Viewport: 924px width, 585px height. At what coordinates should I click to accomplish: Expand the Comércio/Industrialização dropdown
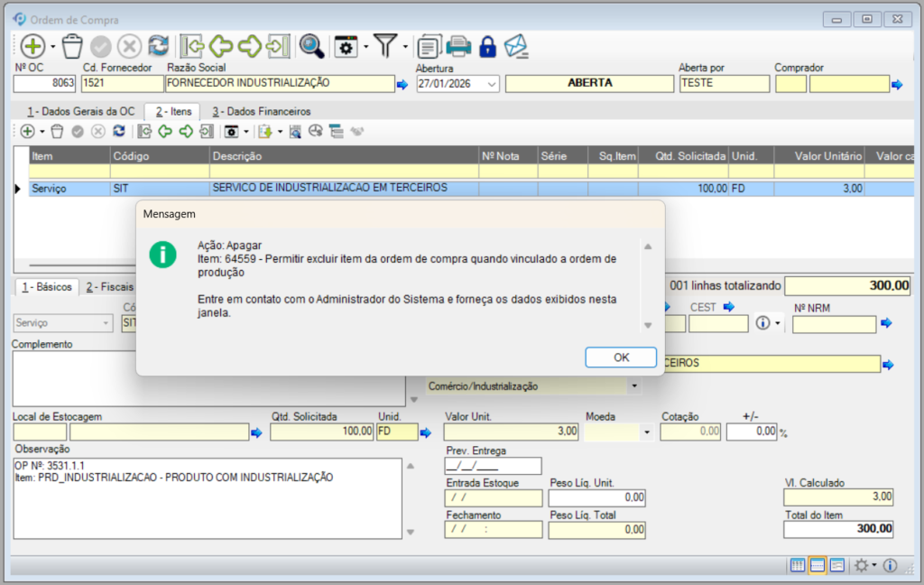[634, 386]
